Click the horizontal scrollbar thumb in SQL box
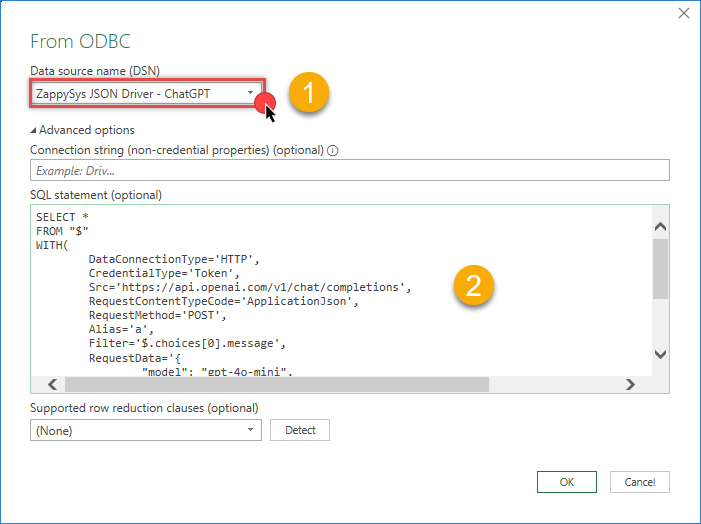701x524 pixels. coord(277,385)
